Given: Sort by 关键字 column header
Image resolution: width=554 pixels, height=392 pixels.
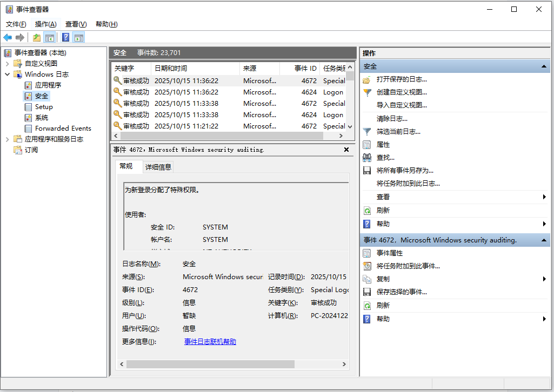Looking at the screenshot, I should coord(131,69).
